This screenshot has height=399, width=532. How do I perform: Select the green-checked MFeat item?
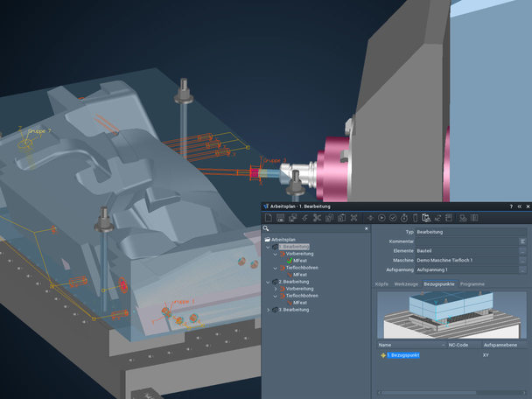coord(300,261)
